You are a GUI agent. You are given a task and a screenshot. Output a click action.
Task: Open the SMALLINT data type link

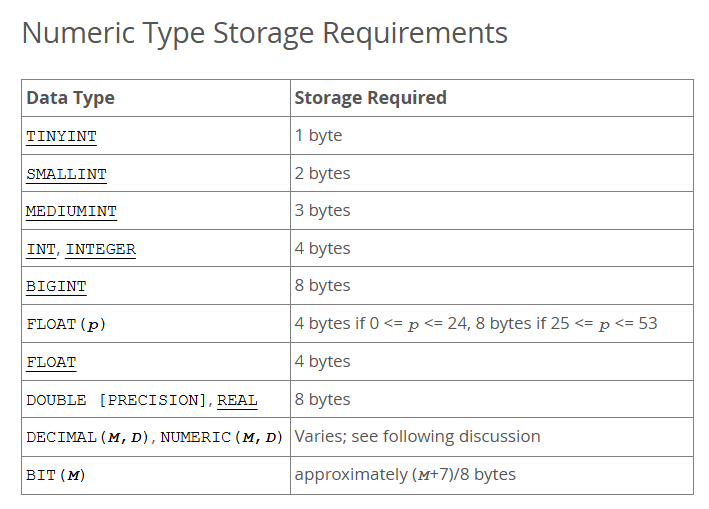[66, 174]
